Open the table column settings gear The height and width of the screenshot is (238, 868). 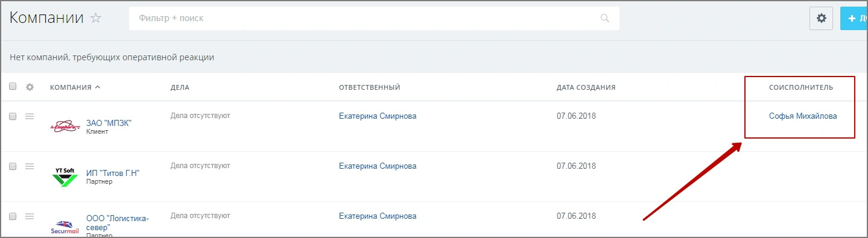[x=30, y=87]
